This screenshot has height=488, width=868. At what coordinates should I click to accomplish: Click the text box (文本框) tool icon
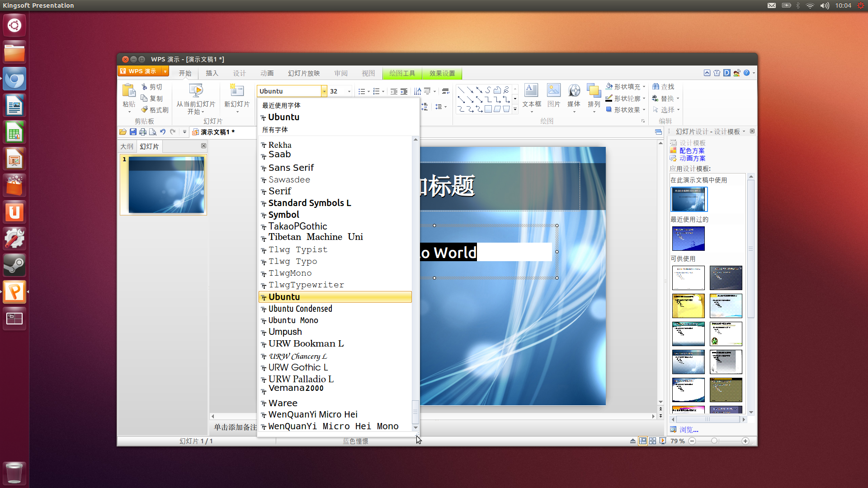pos(531,90)
